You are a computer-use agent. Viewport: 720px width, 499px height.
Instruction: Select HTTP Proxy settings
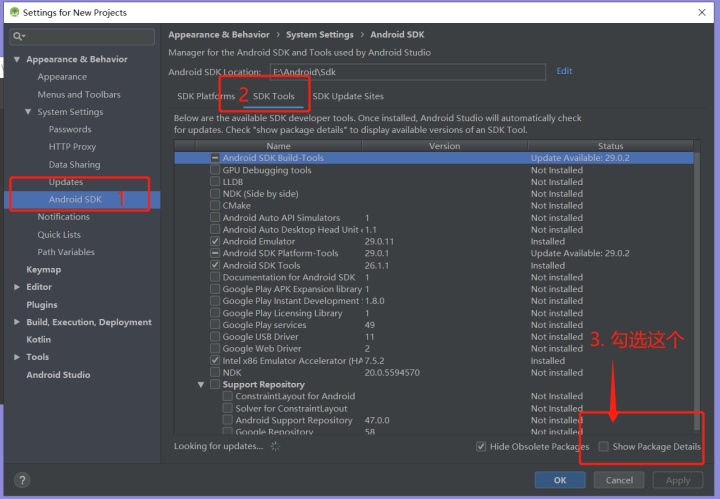coord(72,146)
